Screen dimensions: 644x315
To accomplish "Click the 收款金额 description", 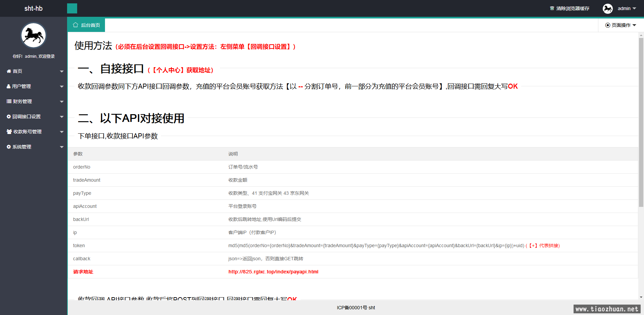I will [238, 180].
